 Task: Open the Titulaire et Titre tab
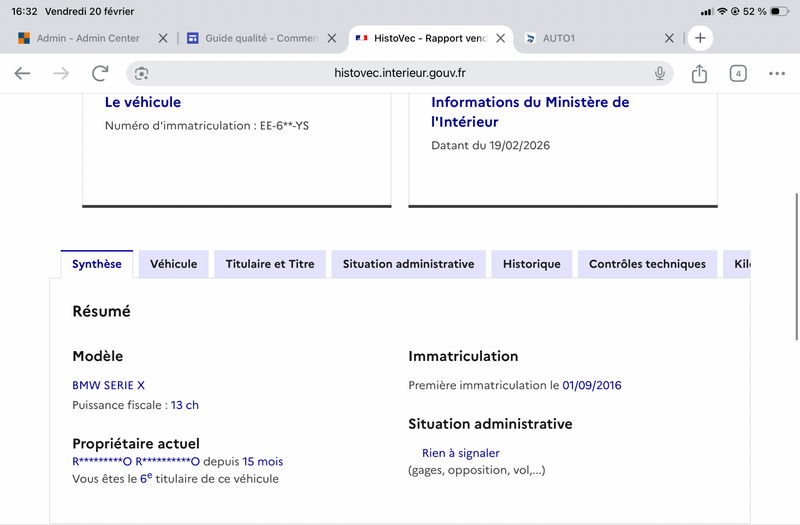coord(270,264)
